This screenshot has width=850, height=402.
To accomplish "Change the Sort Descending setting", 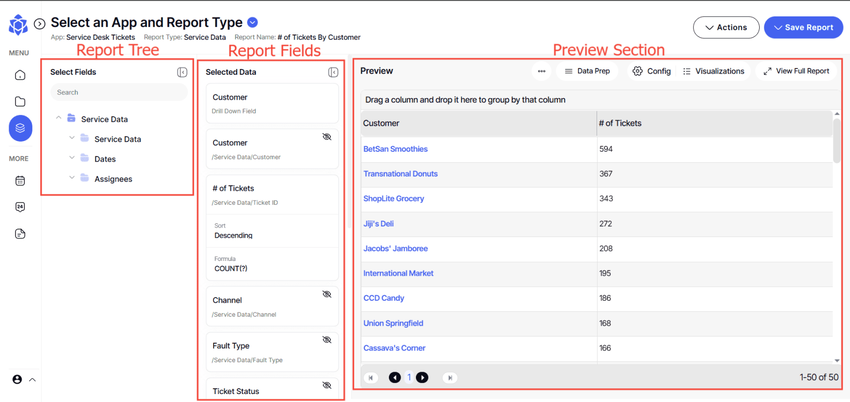I will [x=272, y=231].
